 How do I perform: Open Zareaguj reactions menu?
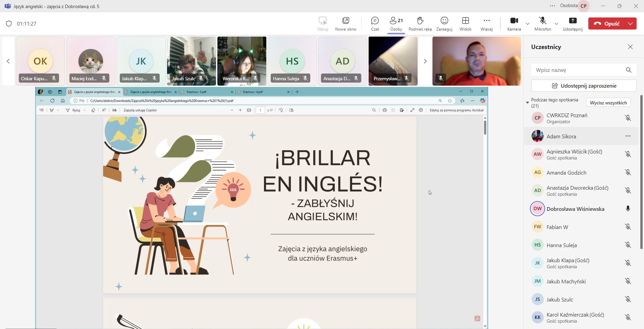(x=444, y=24)
